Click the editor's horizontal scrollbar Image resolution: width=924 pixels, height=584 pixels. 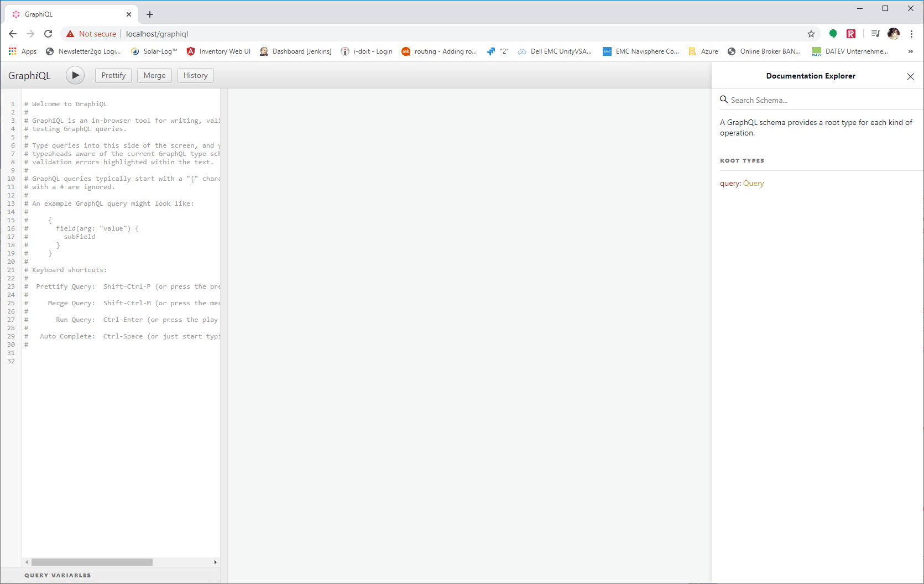tap(91, 562)
